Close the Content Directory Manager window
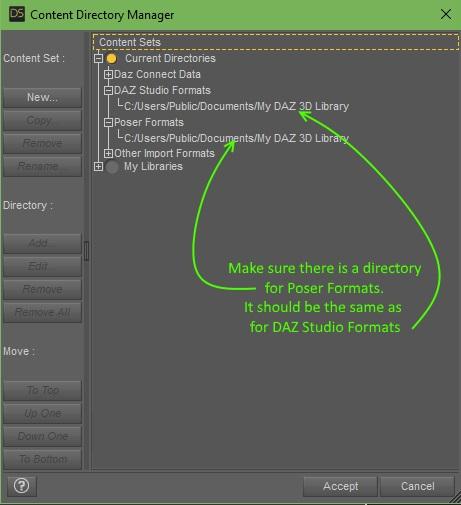This screenshot has width=461, height=505. (446, 14)
